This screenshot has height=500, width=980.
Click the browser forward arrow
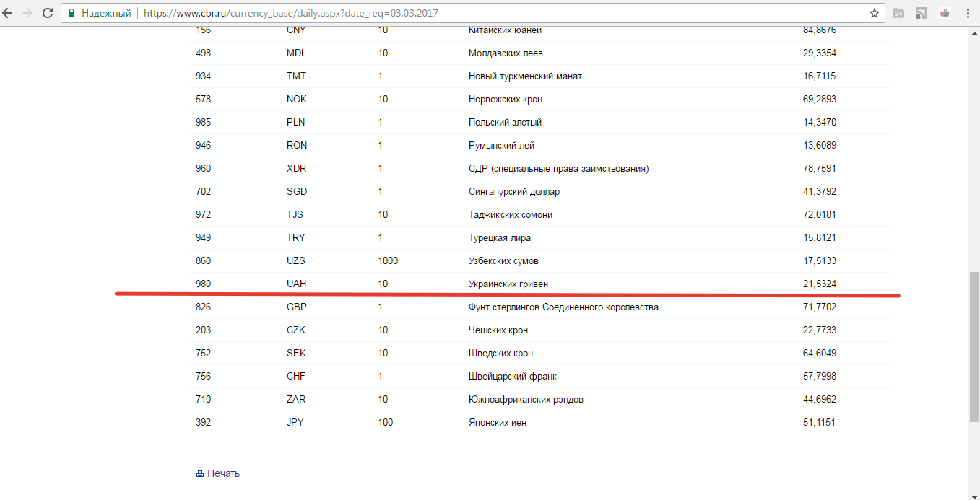(27, 13)
